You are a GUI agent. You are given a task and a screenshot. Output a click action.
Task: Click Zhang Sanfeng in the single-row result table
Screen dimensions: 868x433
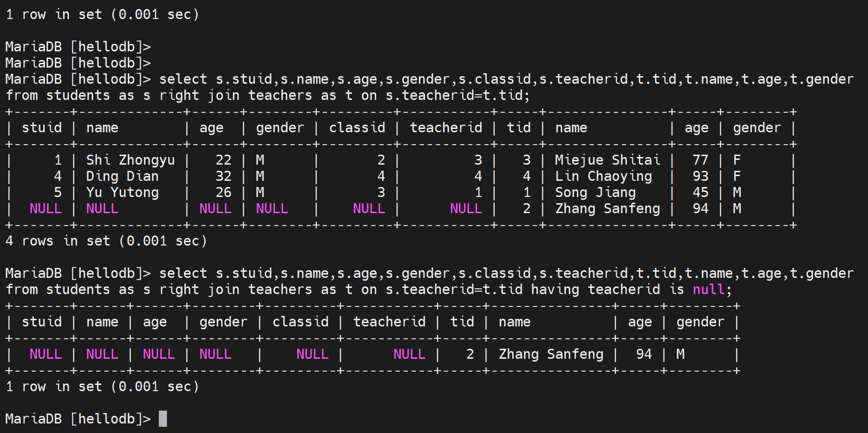[x=551, y=354]
